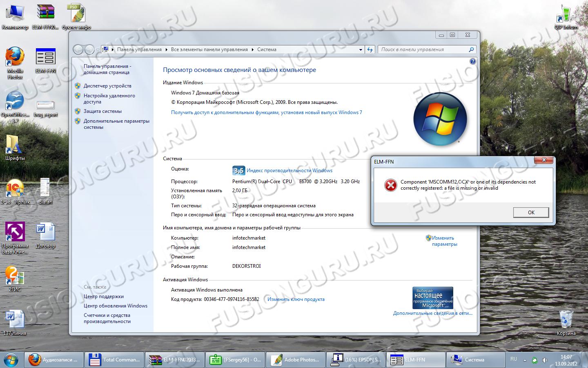Launch Программа База Клиентов shortcut
The image size is (588, 368).
(x=15, y=238)
